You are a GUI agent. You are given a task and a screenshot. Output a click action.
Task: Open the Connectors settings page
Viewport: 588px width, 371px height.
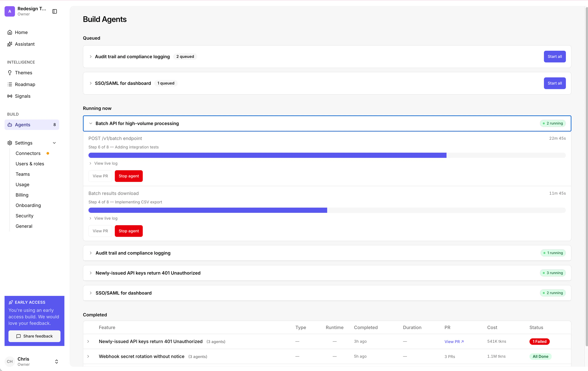pos(28,153)
